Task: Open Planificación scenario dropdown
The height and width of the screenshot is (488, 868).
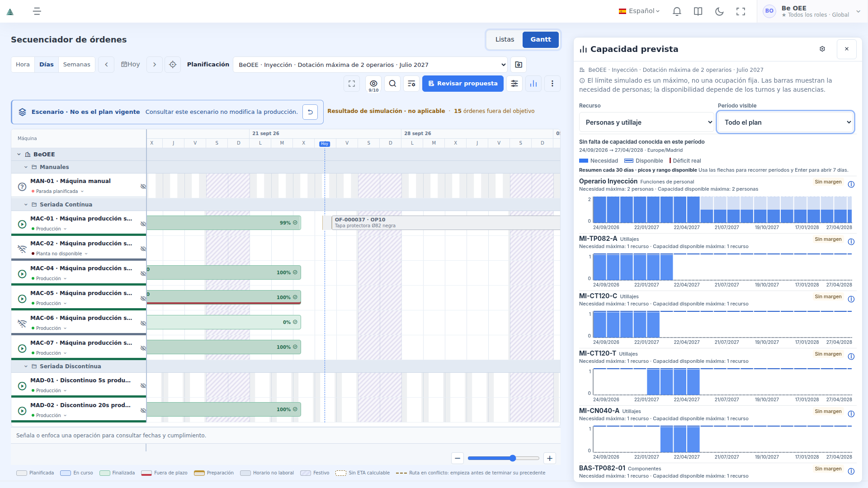Action: tap(370, 65)
